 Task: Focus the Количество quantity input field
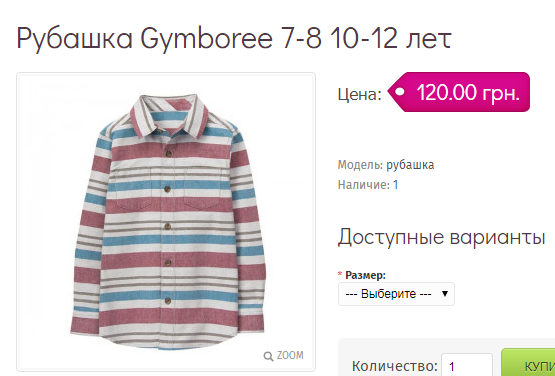click(x=467, y=365)
